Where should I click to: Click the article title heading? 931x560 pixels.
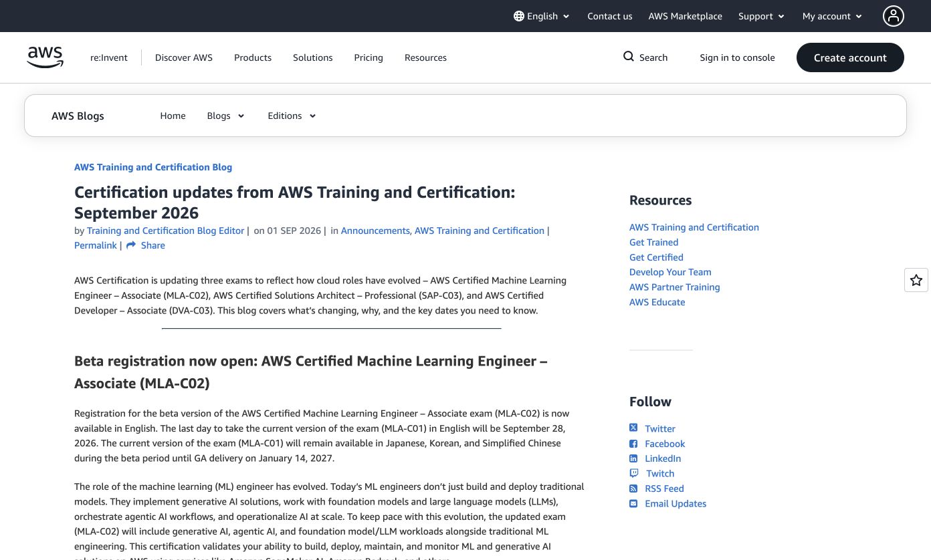click(295, 202)
